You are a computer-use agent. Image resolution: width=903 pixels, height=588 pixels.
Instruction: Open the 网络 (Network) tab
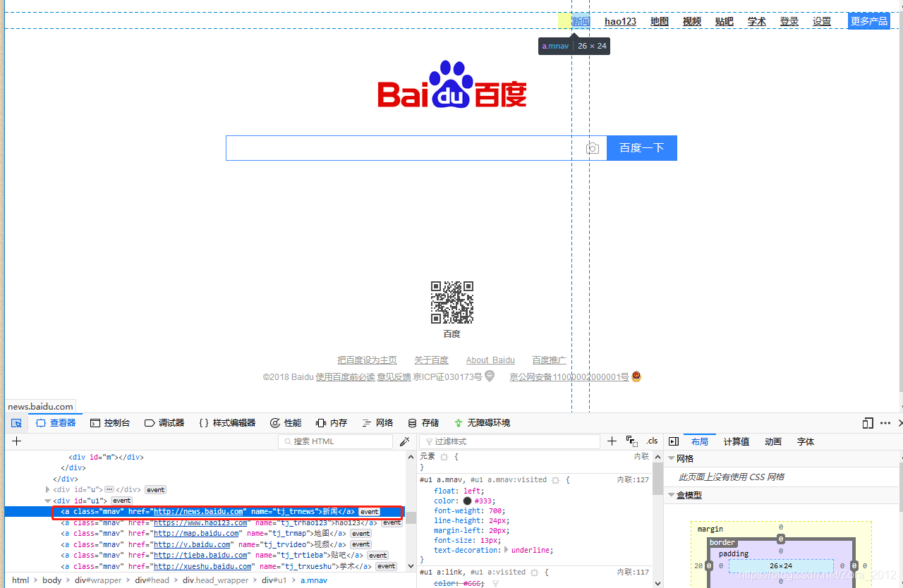(377, 423)
